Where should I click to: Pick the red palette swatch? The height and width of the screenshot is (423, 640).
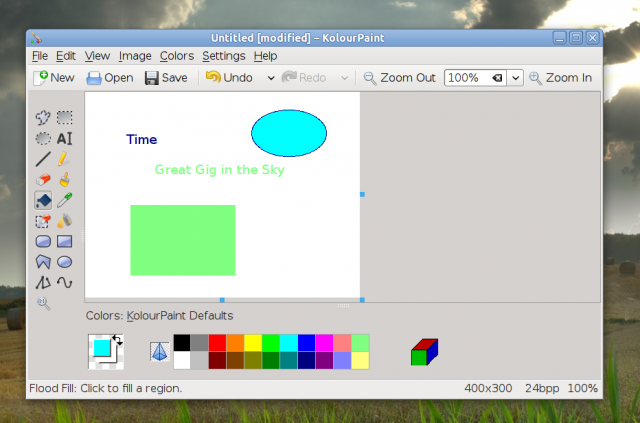click(218, 343)
